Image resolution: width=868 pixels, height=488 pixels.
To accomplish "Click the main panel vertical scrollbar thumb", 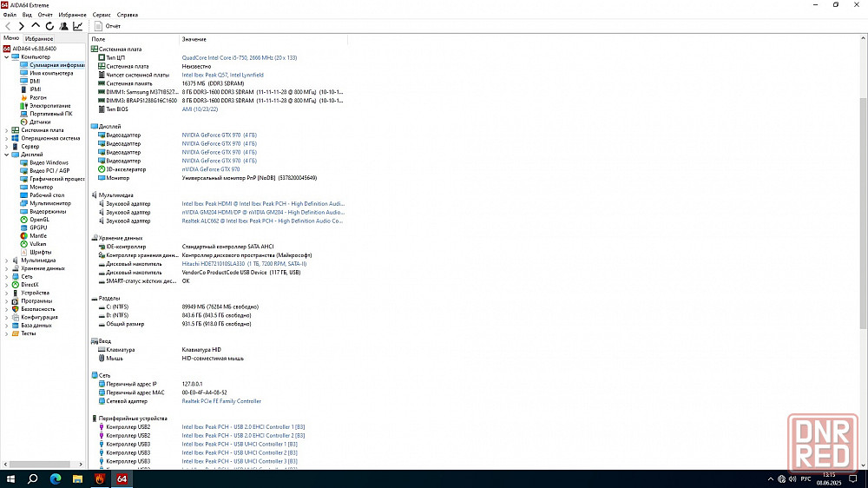I will [x=863, y=214].
